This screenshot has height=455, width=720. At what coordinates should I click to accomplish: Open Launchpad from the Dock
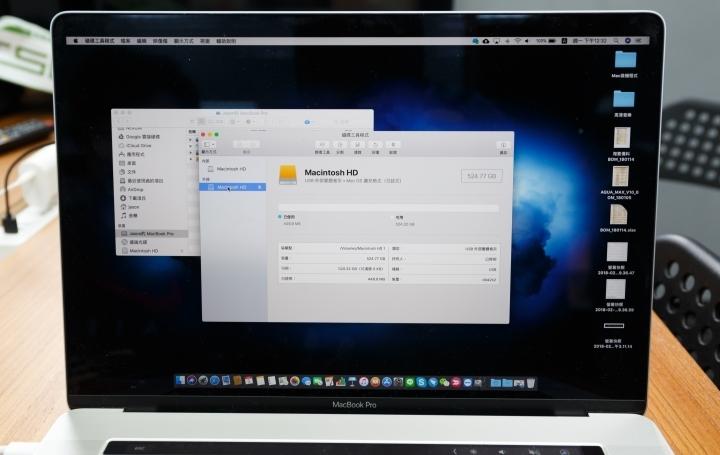point(203,380)
